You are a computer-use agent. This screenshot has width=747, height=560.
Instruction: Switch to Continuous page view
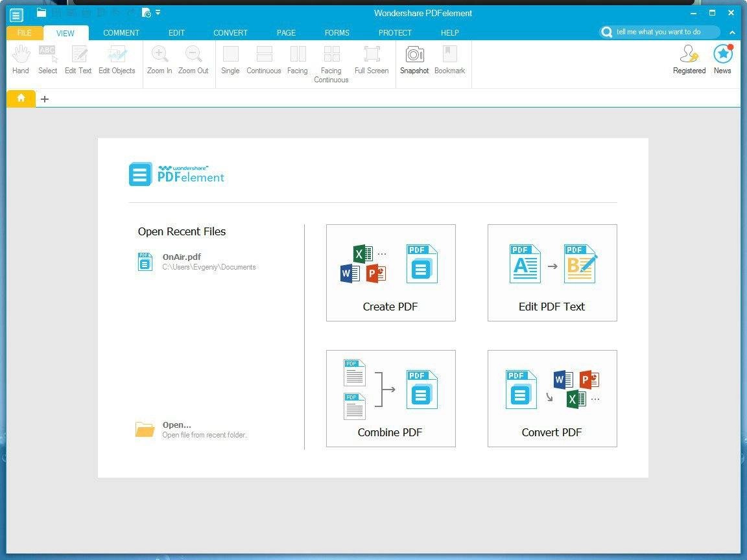click(263, 60)
